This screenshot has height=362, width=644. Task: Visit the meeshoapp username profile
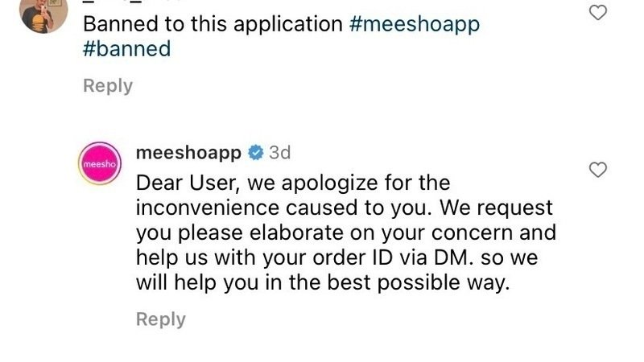point(189,153)
